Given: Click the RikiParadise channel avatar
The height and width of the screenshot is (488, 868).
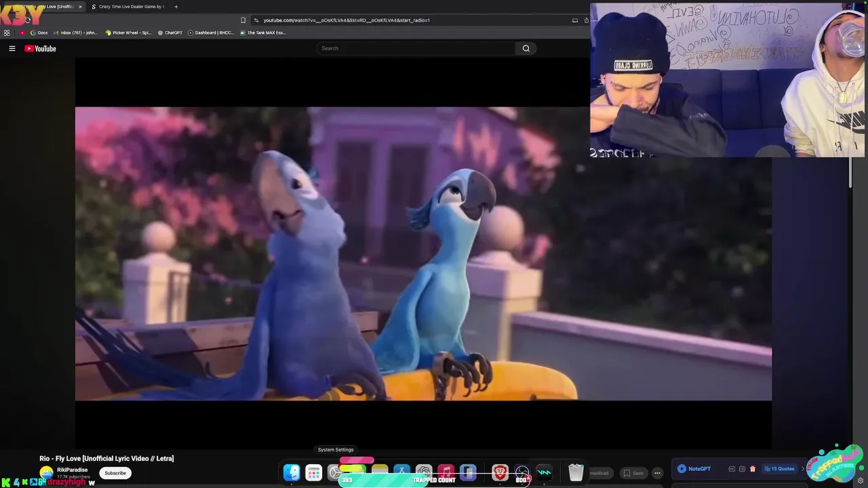Looking at the screenshot, I should tap(46, 472).
